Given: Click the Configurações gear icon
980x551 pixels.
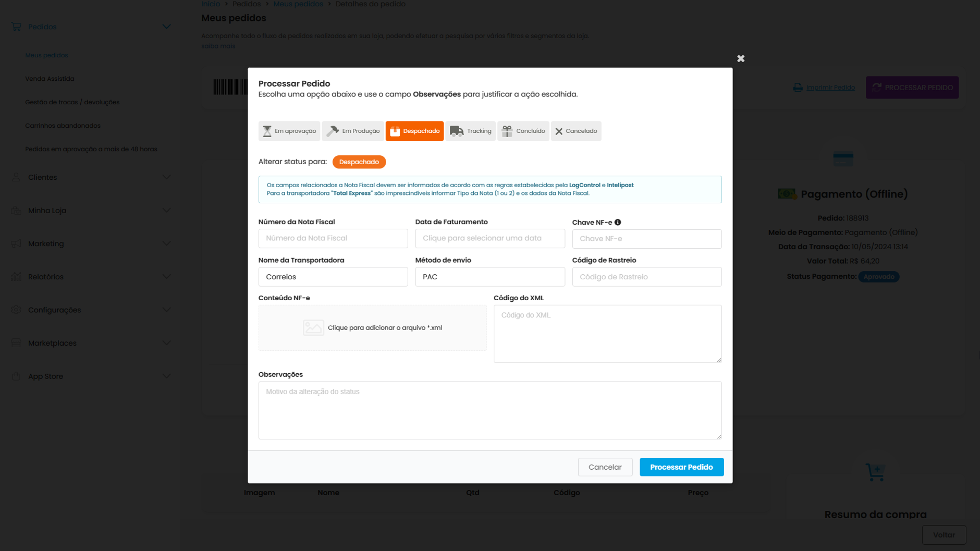Looking at the screenshot, I should click(16, 310).
